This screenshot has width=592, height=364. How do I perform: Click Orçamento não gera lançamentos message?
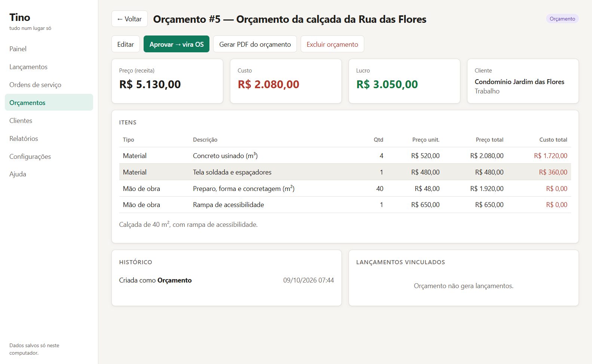(x=464, y=286)
